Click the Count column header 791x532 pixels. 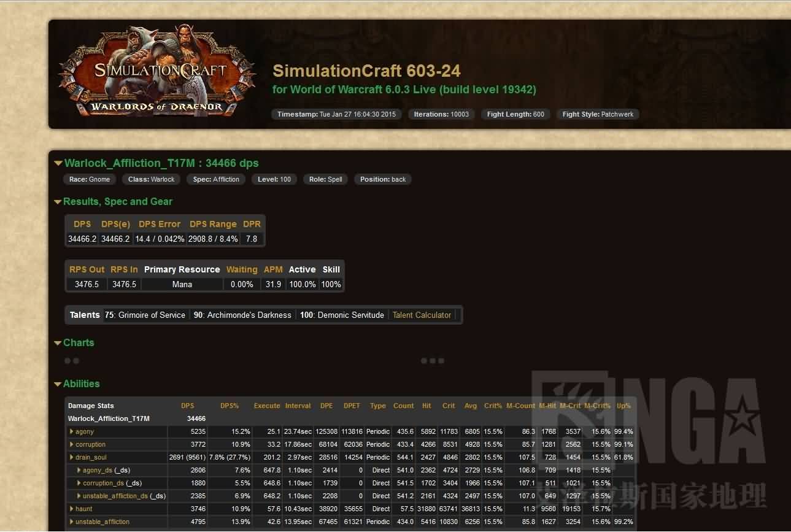coord(403,406)
